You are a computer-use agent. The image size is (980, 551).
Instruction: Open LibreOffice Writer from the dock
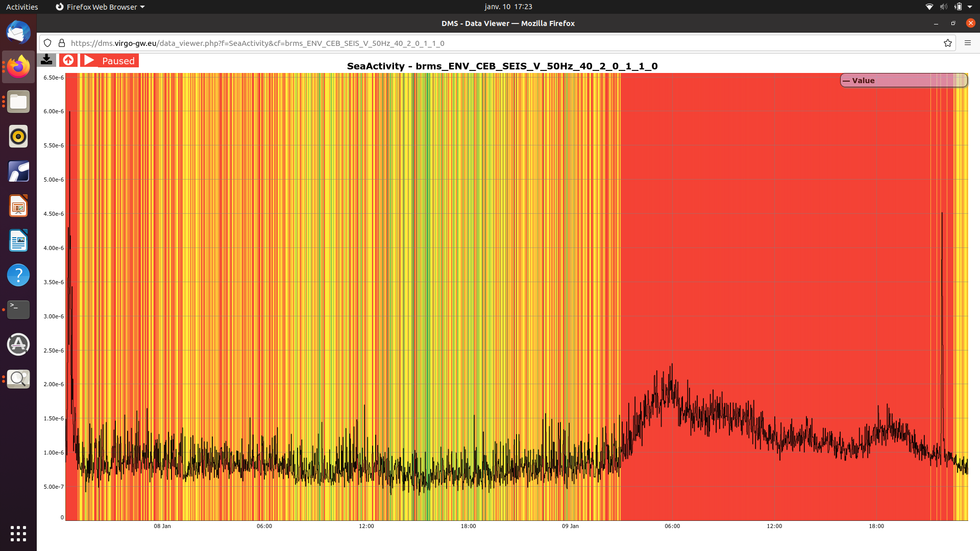coord(18,240)
